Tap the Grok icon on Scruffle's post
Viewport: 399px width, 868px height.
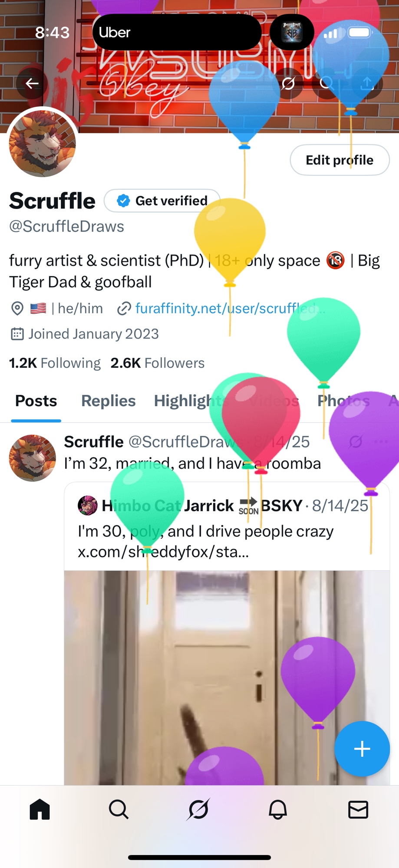(356, 442)
